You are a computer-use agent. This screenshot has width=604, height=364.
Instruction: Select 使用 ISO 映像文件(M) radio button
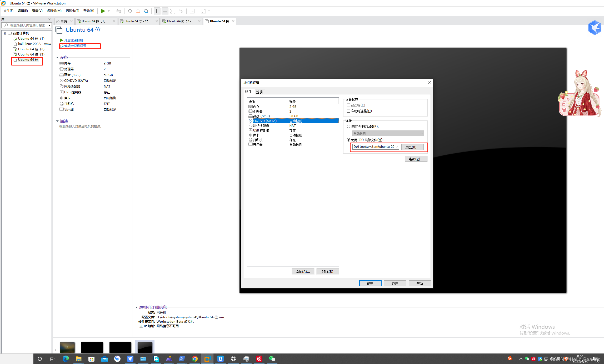coord(349,140)
